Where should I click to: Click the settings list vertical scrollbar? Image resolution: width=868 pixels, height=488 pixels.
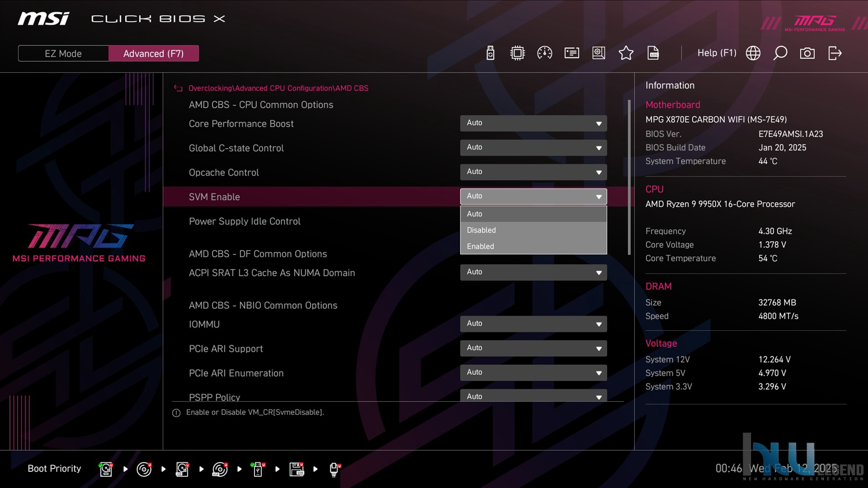point(629,177)
